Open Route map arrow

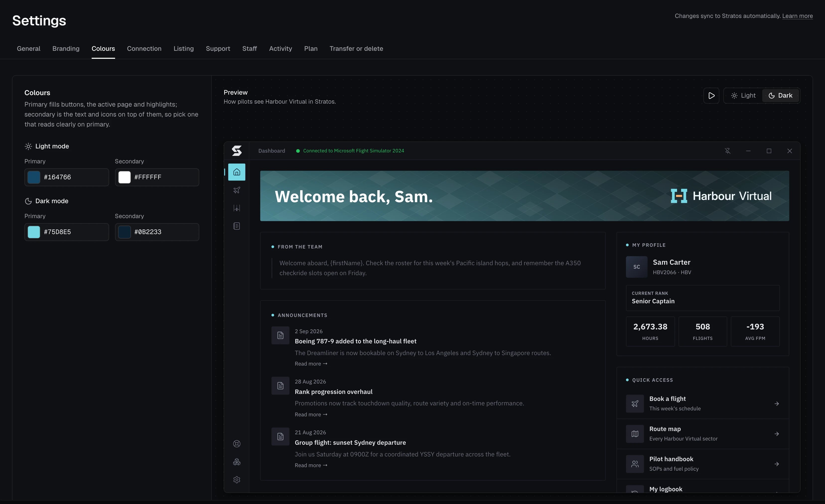777,434
